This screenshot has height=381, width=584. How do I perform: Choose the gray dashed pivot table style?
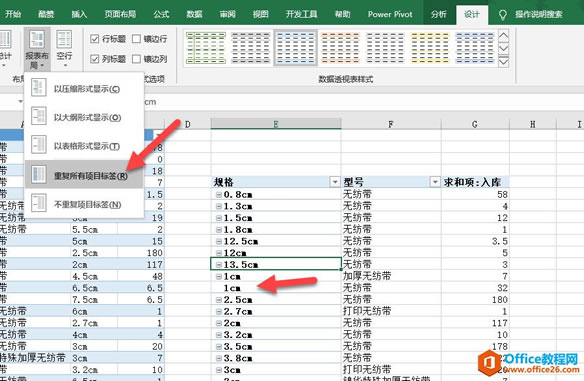(251, 48)
